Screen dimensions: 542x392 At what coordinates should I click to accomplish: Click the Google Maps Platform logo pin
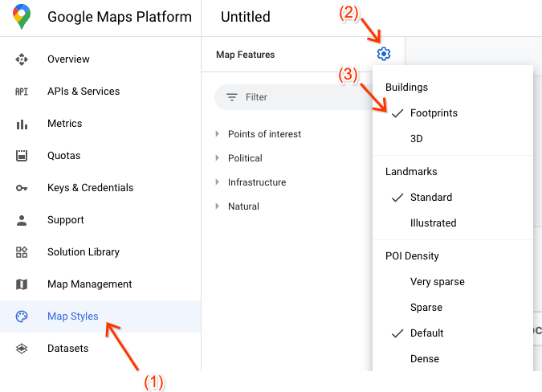click(x=22, y=17)
